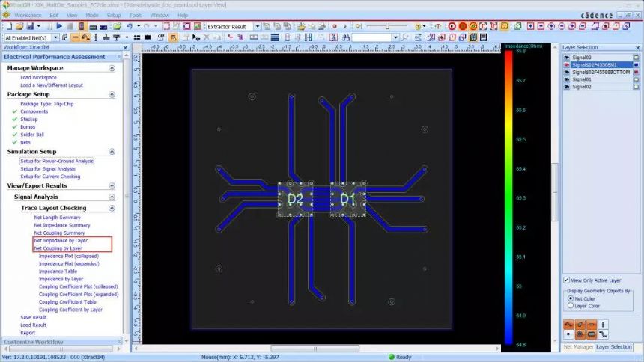Viewport: 644px width, 362px height.
Task: Click Load Workspace link
Action: [x=39, y=77]
